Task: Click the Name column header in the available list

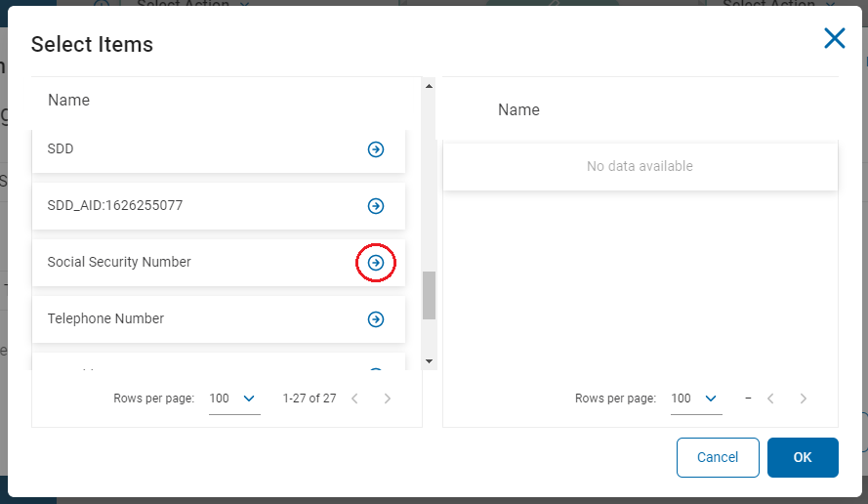Action: tap(68, 101)
